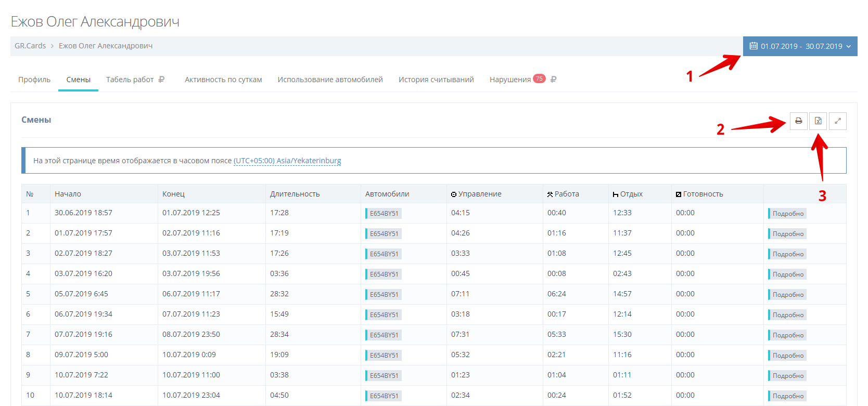868x406 pixels.
Task: Expand the Смены panel to fullscreen
Action: [x=838, y=121]
